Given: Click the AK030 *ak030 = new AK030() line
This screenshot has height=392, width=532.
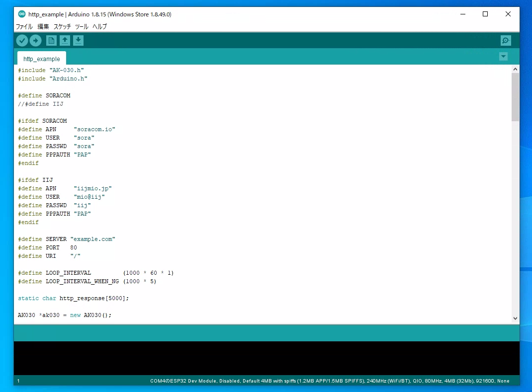Looking at the screenshot, I should pos(65,315).
